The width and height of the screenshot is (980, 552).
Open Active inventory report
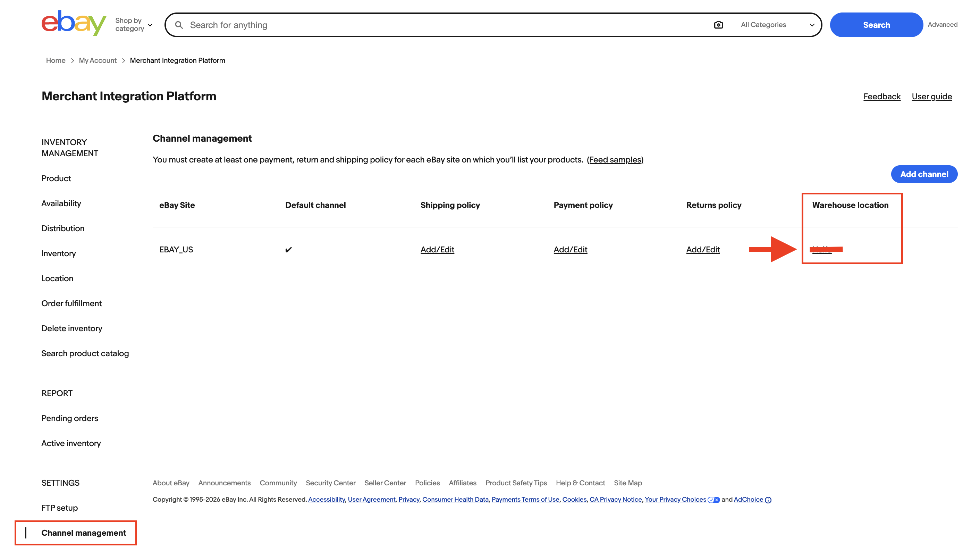(71, 443)
